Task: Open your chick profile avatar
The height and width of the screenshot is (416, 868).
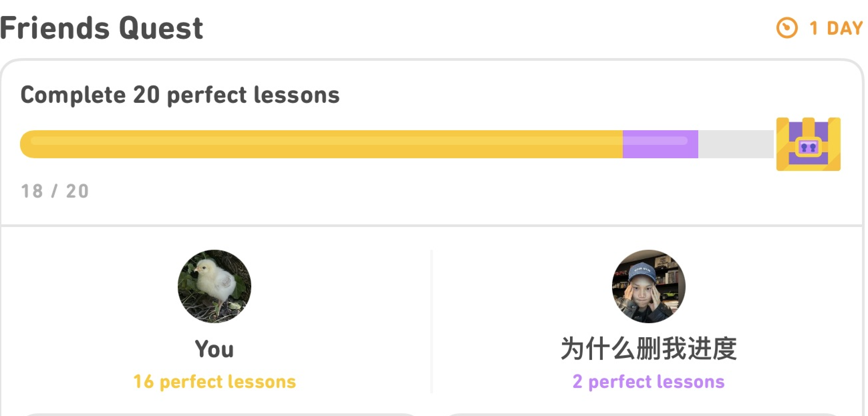Action: pyautogui.click(x=214, y=286)
